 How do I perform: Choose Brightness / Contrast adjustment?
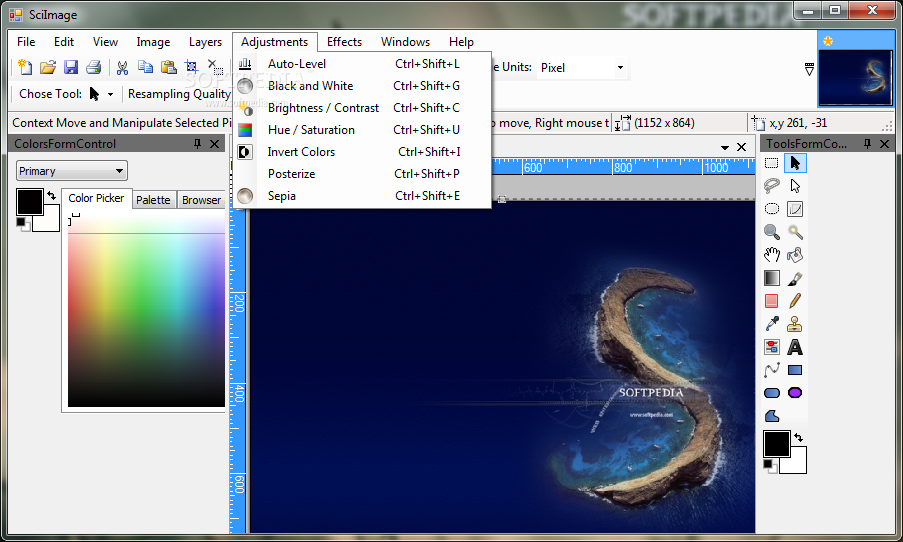click(362, 108)
